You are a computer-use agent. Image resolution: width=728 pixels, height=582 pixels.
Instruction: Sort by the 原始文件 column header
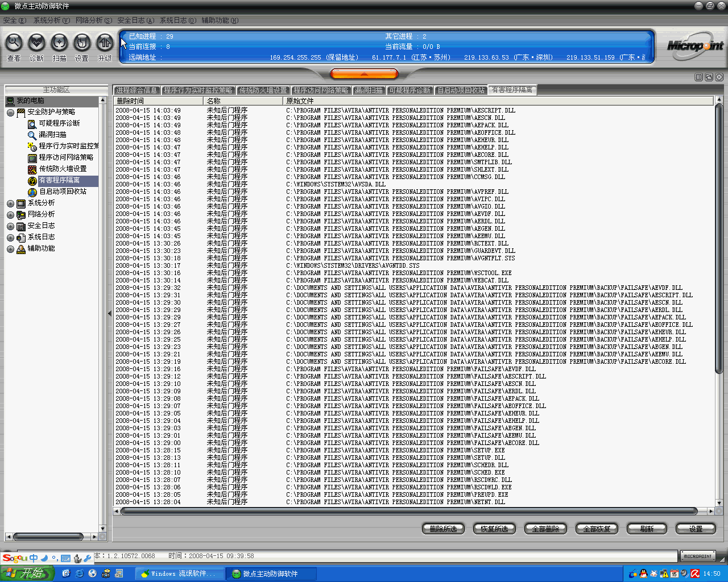pyautogui.click(x=499, y=101)
